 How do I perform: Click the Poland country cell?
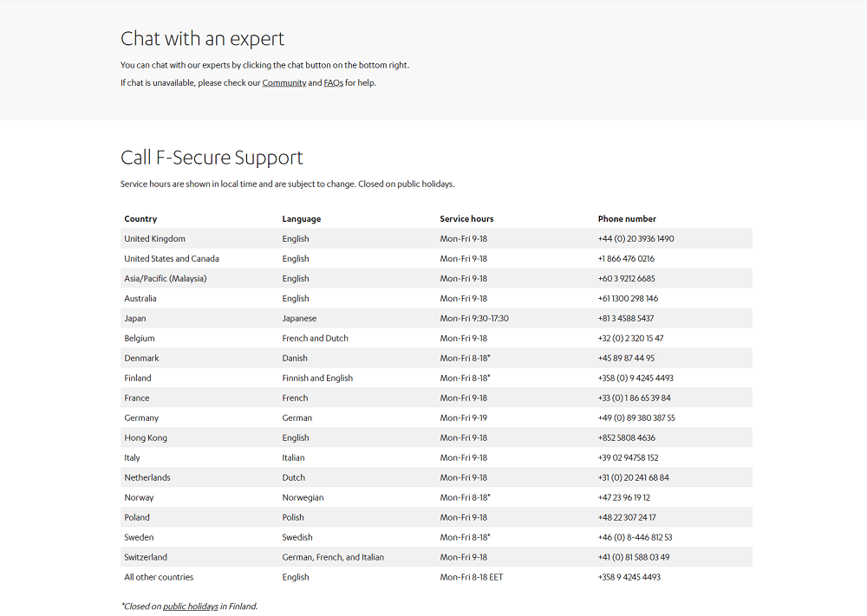tap(137, 517)
